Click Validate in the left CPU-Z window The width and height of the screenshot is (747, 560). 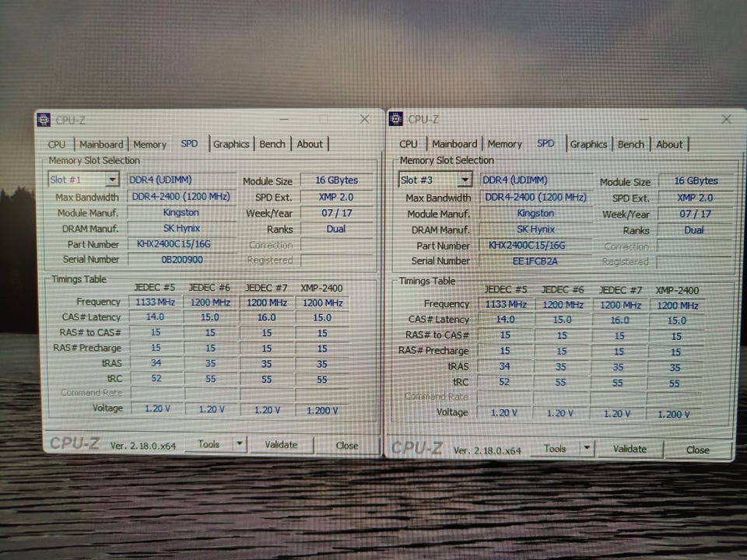281,445
